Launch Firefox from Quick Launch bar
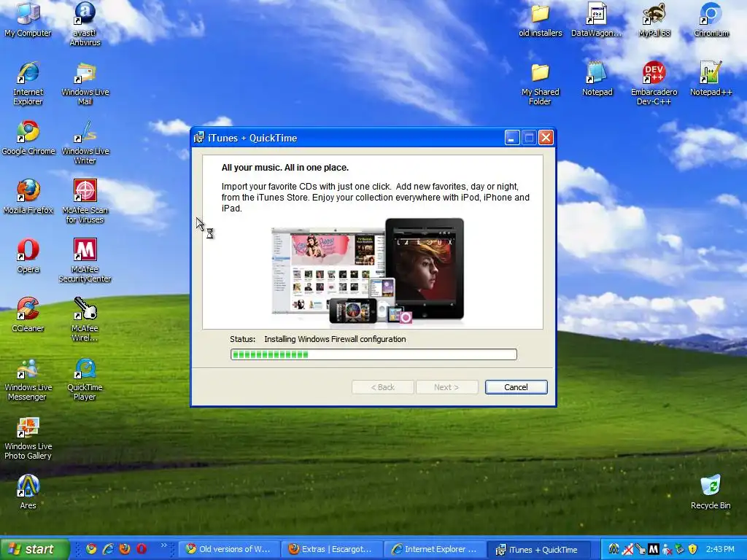747x560 pixels. (x=125, y=549)
